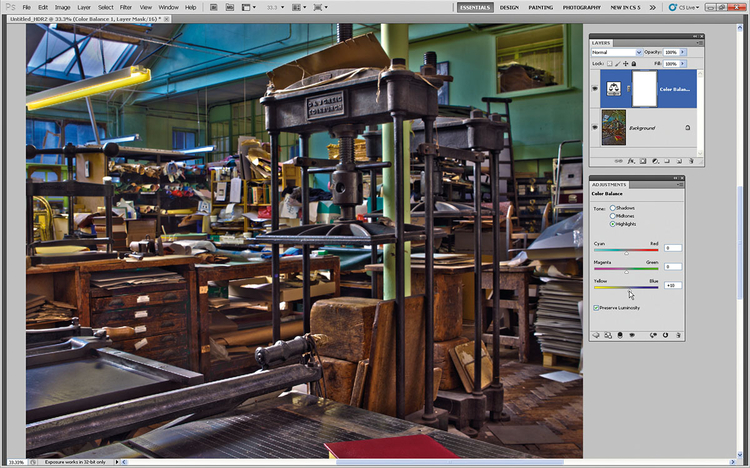Adjust the Magenta-Green slider

[x=626, y=270]
